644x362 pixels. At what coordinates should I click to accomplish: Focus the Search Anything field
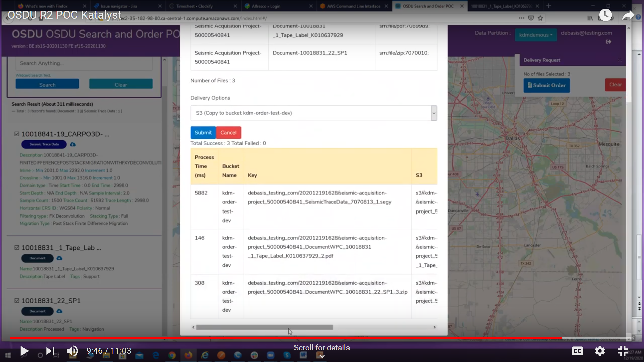point(84,63)
